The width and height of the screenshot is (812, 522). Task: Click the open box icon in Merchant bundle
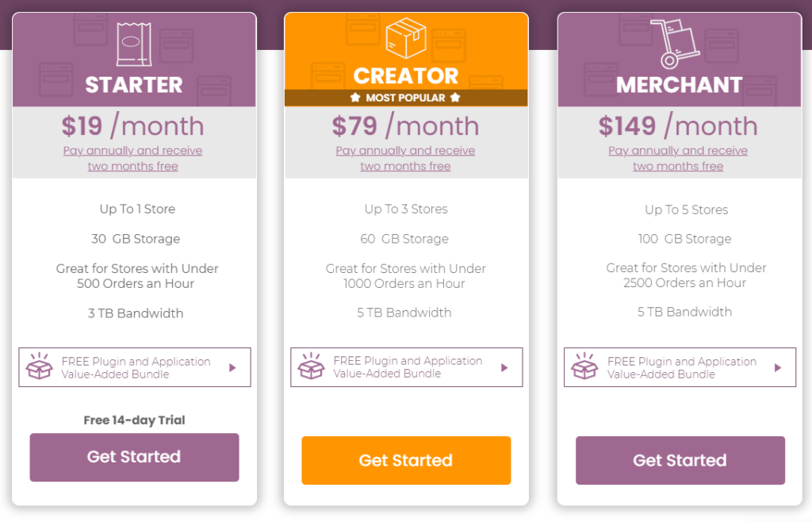(x=584, y=367)
